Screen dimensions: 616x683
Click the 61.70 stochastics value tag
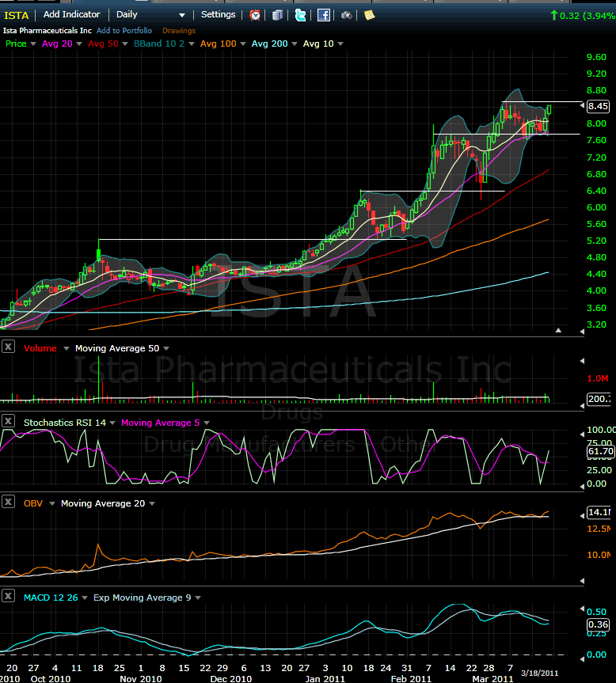[600, 451]
